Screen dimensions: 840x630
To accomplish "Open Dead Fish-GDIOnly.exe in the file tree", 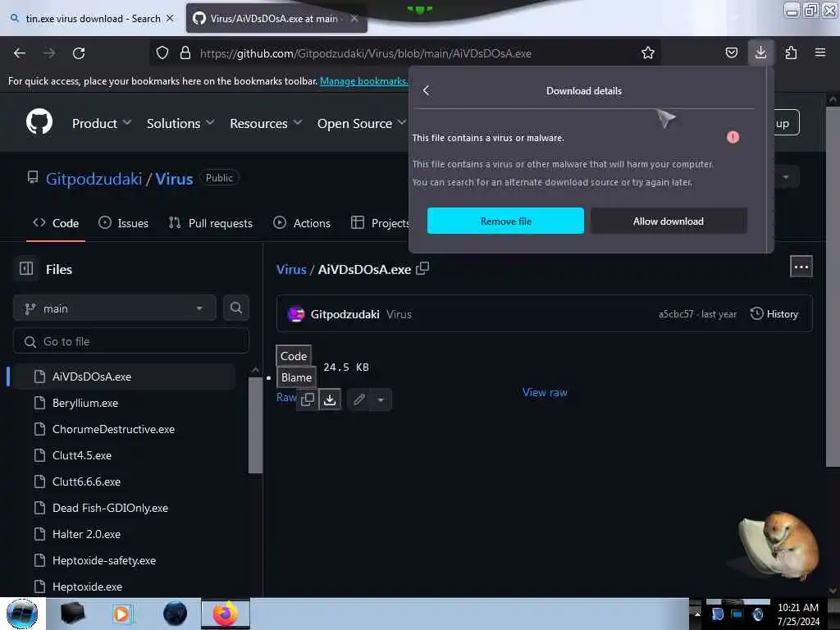I will coord(111,507).
